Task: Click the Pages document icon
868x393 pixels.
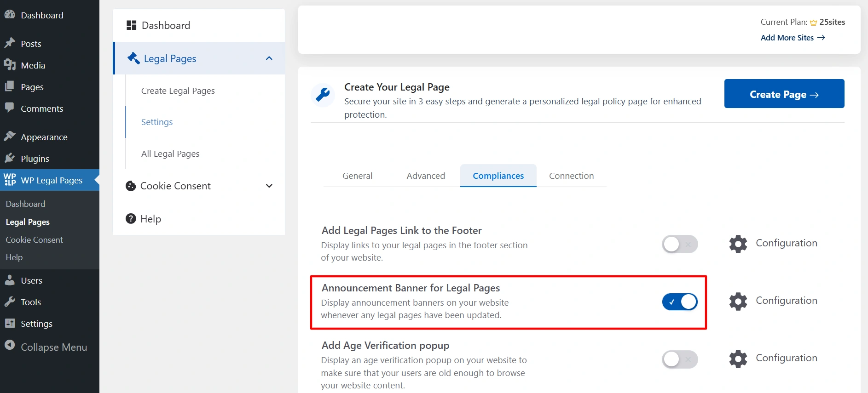Action: pos(10,86)
